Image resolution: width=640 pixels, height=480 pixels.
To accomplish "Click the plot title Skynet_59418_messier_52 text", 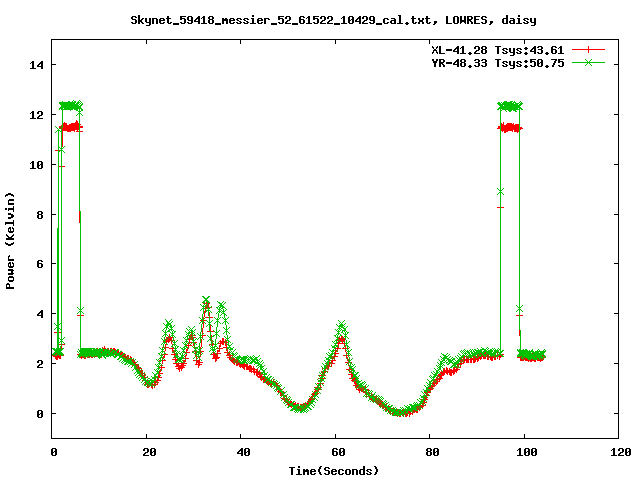I will (333, 20).
